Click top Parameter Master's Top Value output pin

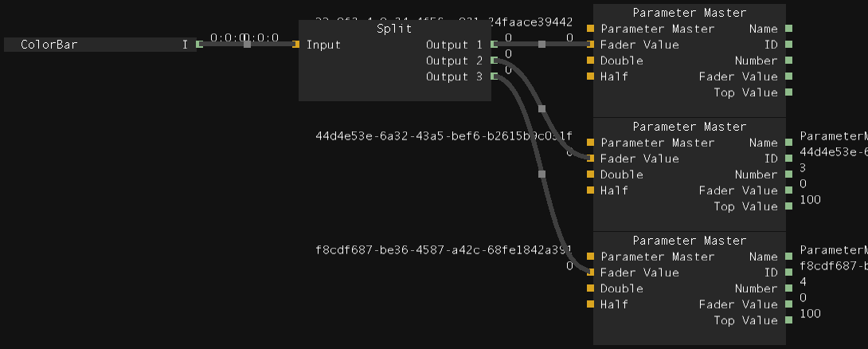pos(788,92)
